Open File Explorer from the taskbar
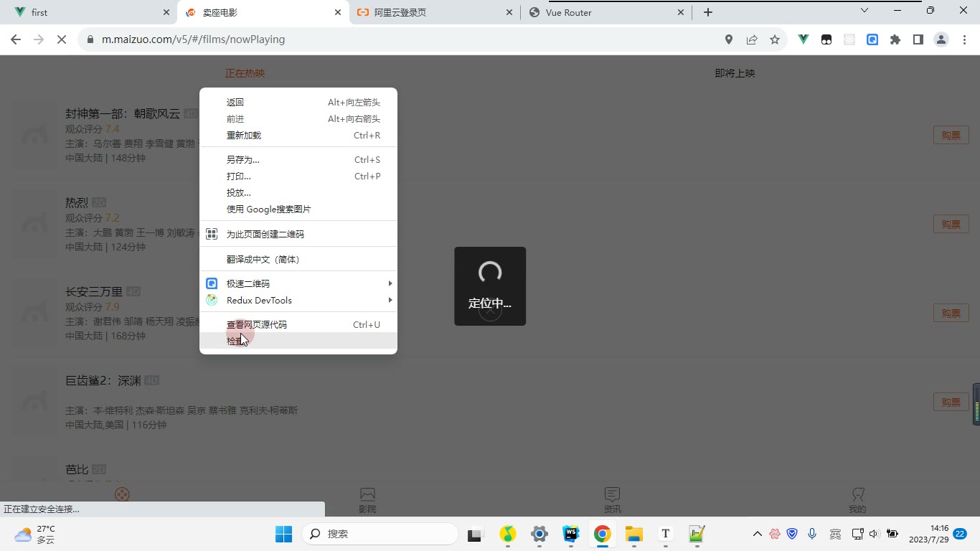 pos(633,534)
